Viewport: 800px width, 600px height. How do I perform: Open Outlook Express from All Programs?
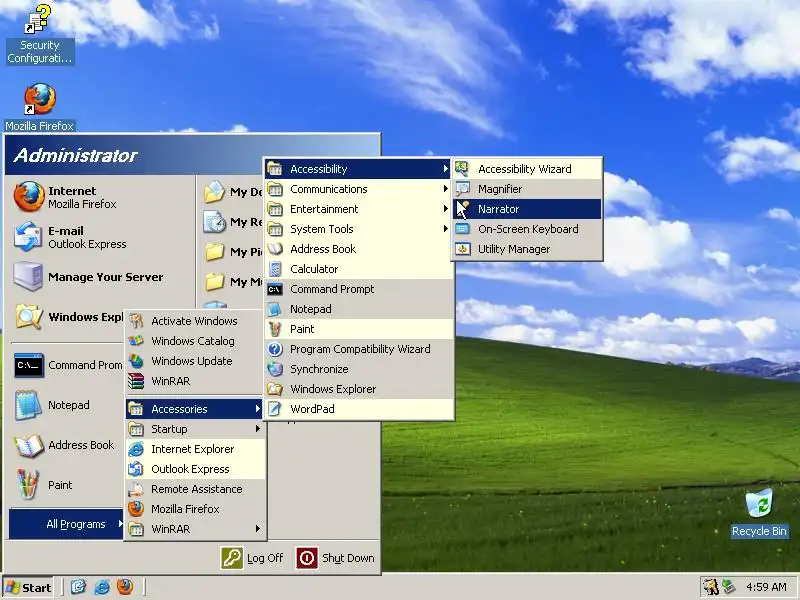[195, 469]
